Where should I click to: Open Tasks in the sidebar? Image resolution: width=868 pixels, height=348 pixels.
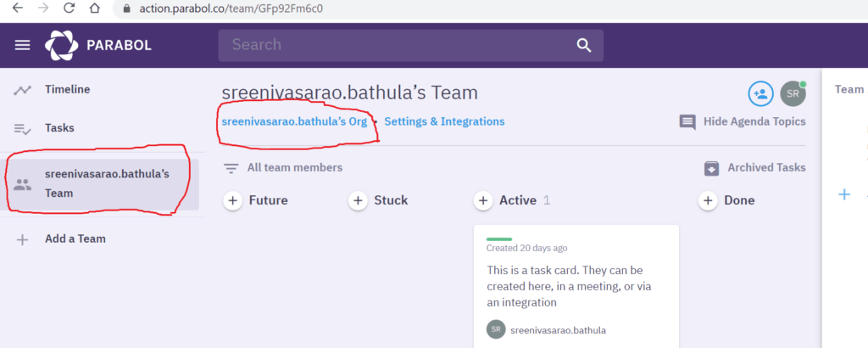[59, 128]
